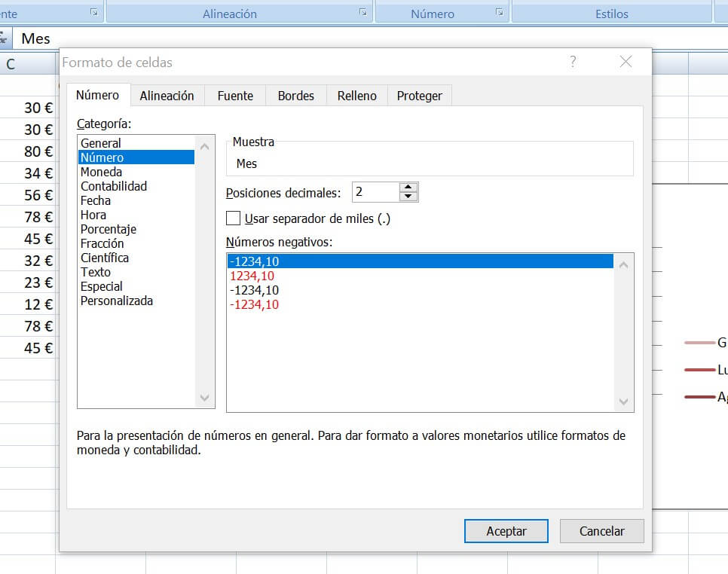The width and height of the screenshot is (728, 574).
Task: Click the Aceptar button
Action: pos(506,531)
